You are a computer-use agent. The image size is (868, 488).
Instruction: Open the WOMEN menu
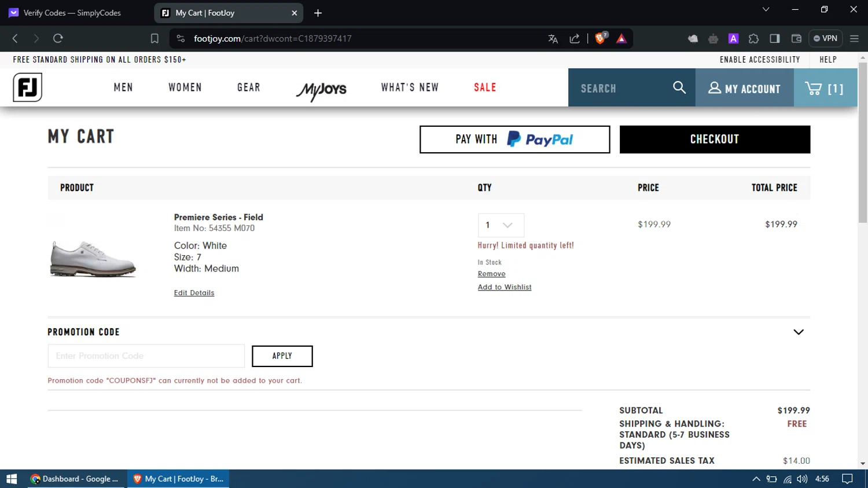[185, 87]
